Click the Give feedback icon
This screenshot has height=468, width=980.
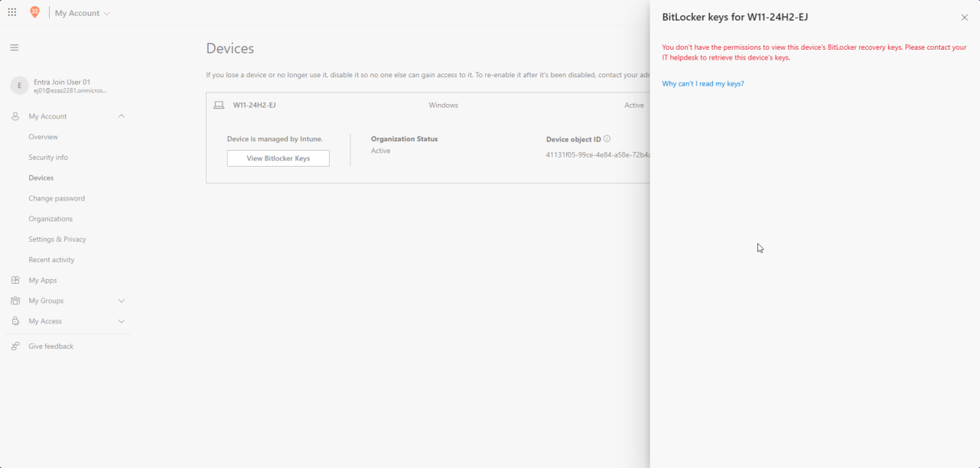(15, 346)
